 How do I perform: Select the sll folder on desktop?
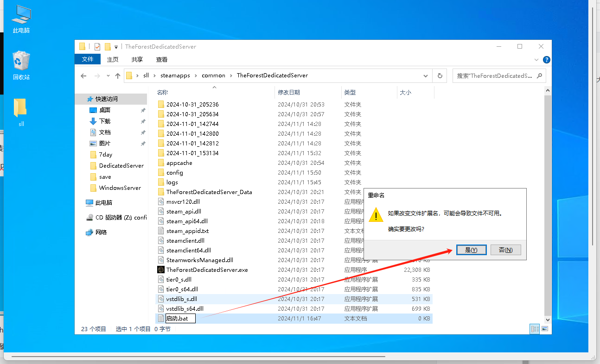[x=21, y=112]
